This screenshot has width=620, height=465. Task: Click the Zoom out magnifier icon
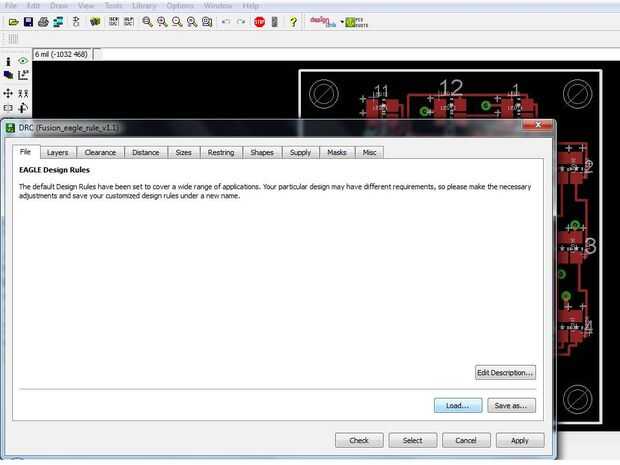pos(177,22)
